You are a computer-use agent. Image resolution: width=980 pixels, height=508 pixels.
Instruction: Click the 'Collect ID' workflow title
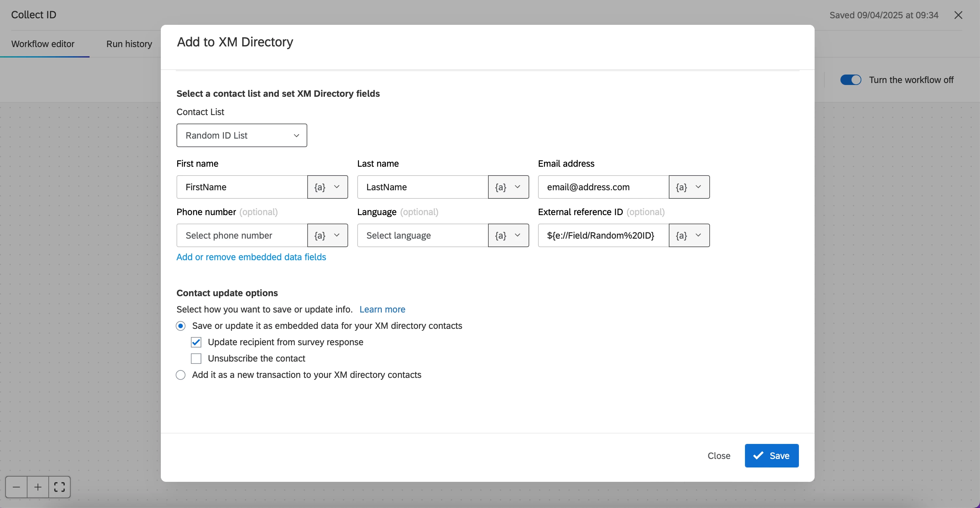[34, 15]
